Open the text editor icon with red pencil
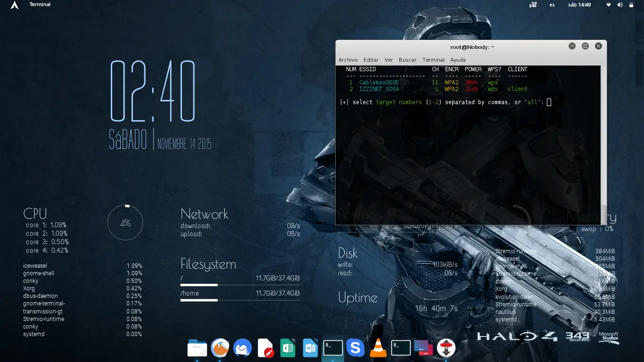Screen dimensions: 644x362 265,348
